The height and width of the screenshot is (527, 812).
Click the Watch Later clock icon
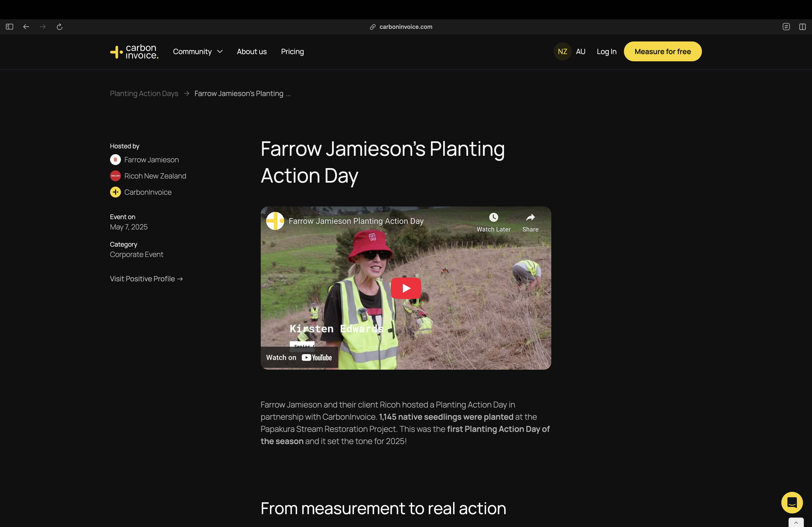click(493, 218)
